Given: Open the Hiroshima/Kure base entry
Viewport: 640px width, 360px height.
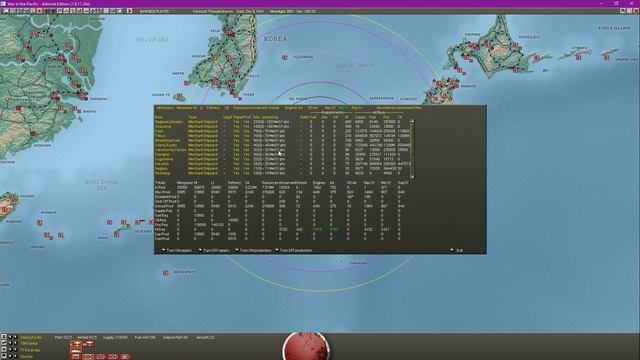Looking at the screenshot, I should [168, 140].
